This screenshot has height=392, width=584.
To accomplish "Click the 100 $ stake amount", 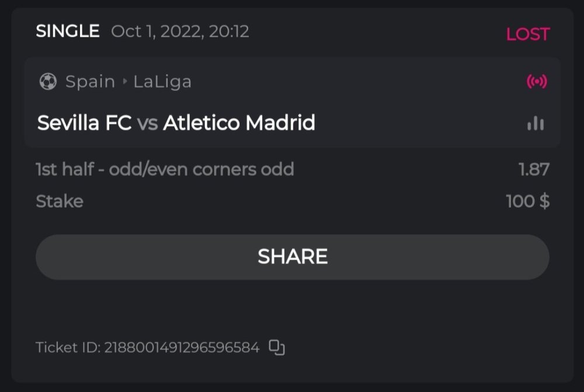I will pyautogui.click(x=527, y=202).
